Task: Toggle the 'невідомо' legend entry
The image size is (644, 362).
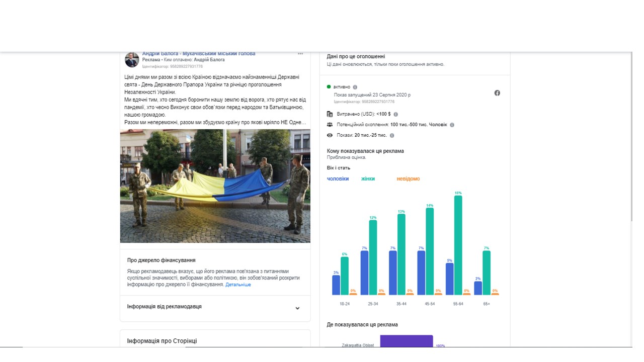Action: pos(408,179)
